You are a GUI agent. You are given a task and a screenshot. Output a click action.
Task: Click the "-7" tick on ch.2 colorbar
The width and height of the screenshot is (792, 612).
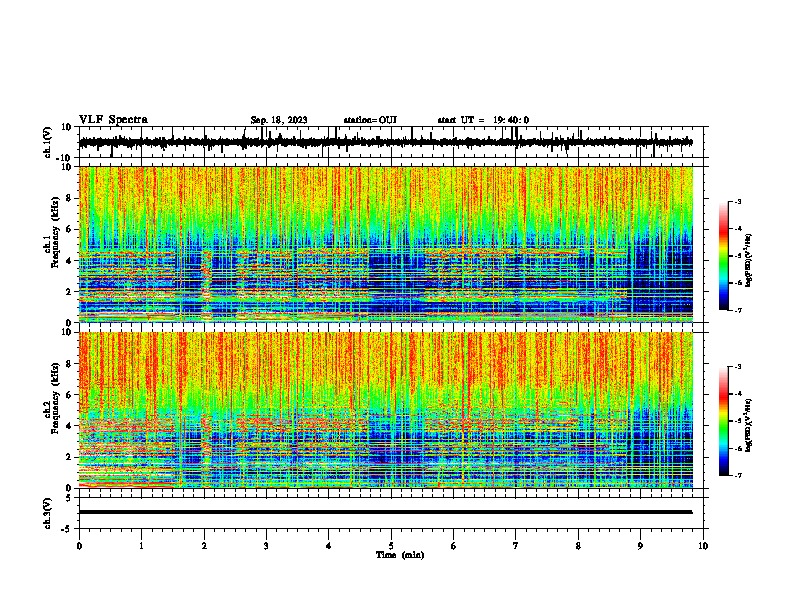coord(738,475)
